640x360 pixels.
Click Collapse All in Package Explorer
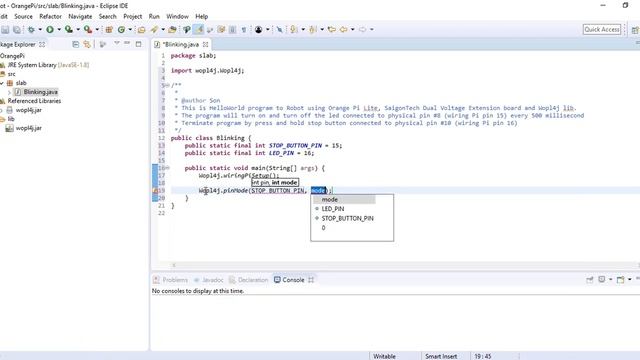(76, 44)
